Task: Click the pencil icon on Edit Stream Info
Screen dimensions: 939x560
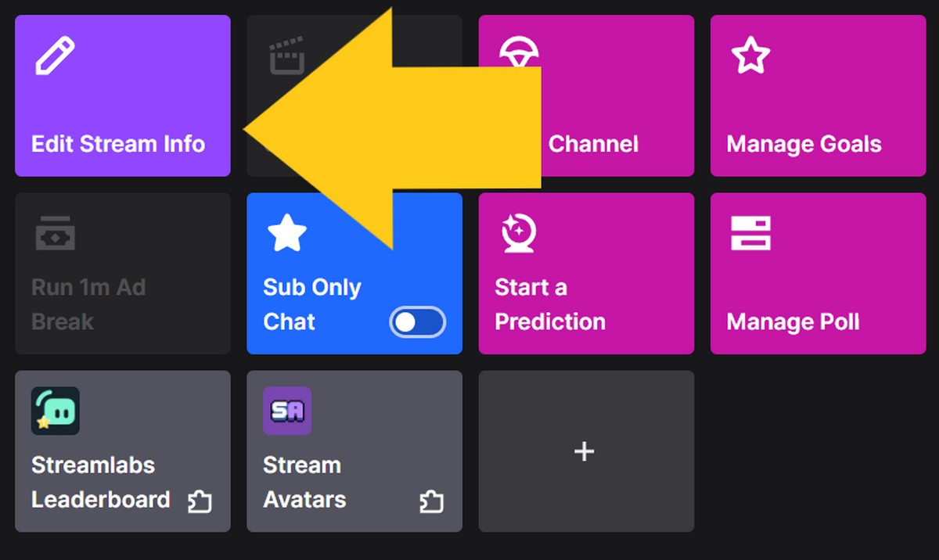Action: (x=54, y=55)
